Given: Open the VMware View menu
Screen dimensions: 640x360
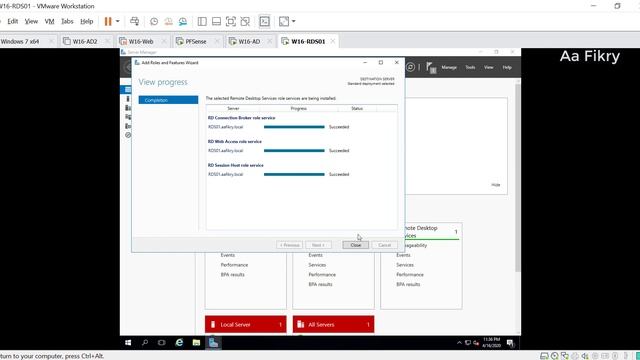Looking at the screenshot, I should (31, 21).
